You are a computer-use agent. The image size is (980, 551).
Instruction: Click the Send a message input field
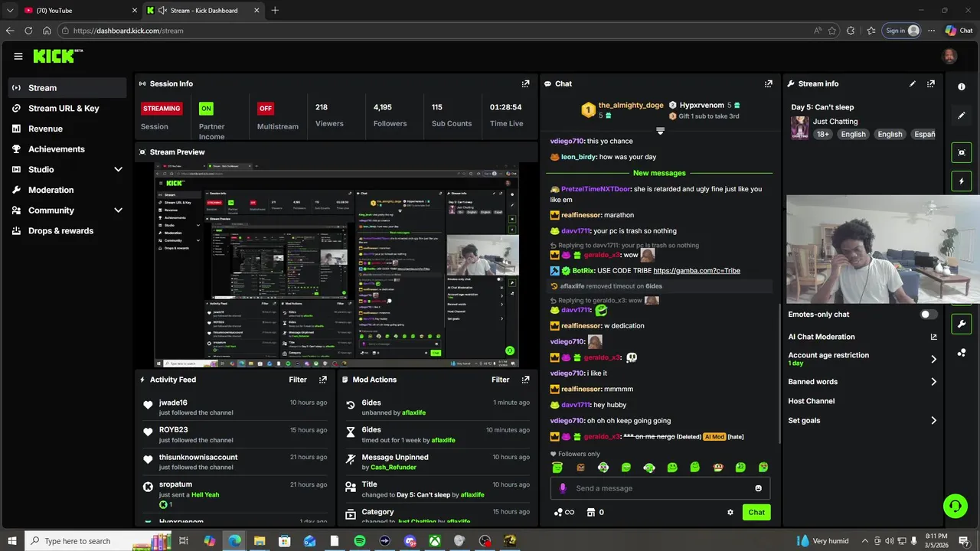coord(660,488)
